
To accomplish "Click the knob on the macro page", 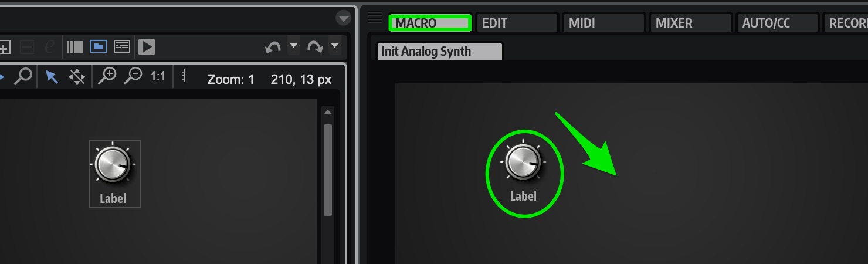I will click(523, 162).
